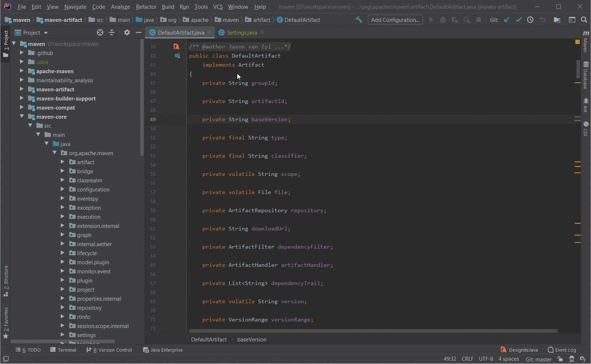Click the Run play icon in toolbar
Screen dimensions: 591x364
click(x=431, y=20)
